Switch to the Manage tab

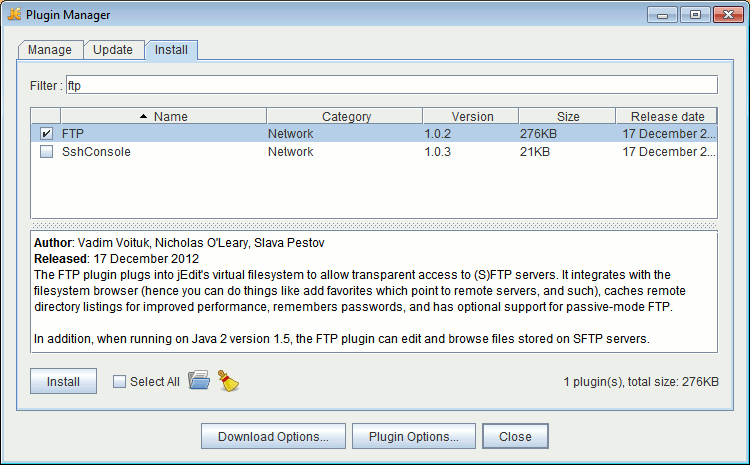(x=50, y=50)
